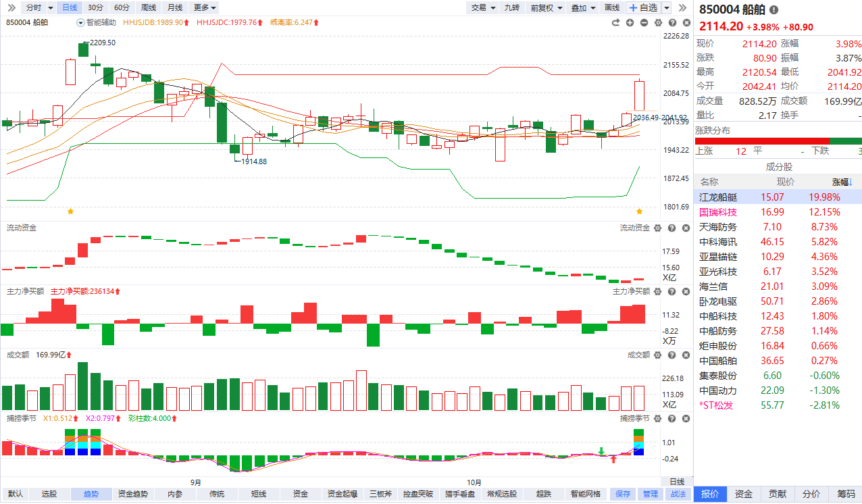Open settings gear for 流动资金 indicator

coord(657,228)
